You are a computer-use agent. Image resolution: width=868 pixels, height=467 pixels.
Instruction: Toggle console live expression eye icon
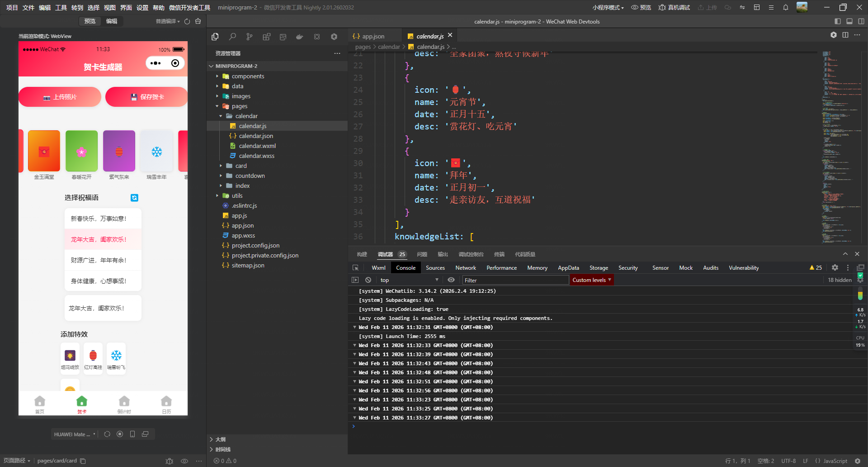(x=451, y=280)
